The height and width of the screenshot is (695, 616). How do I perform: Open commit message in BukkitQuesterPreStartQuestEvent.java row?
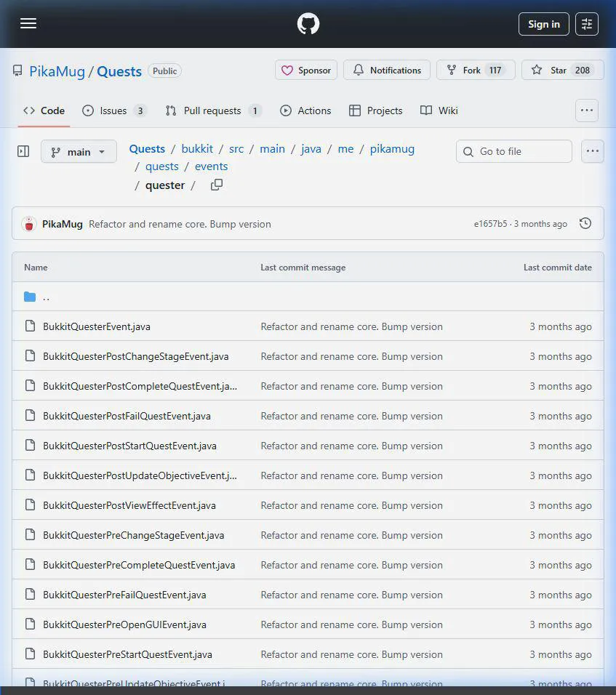pos(352,654)
